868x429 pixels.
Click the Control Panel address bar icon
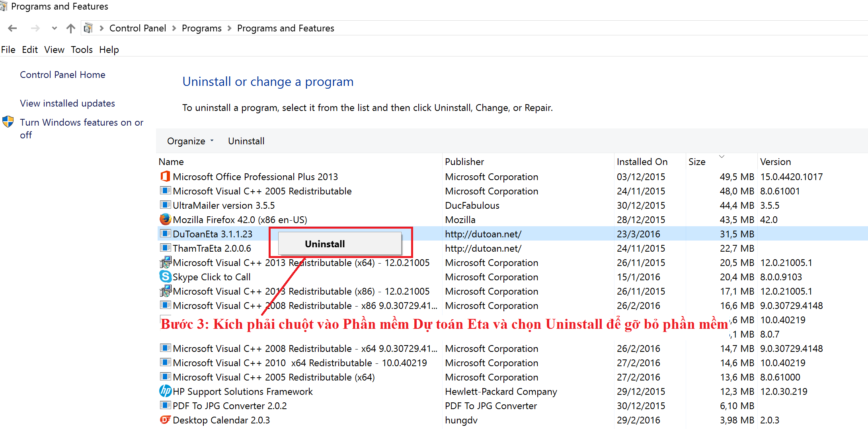88,28
